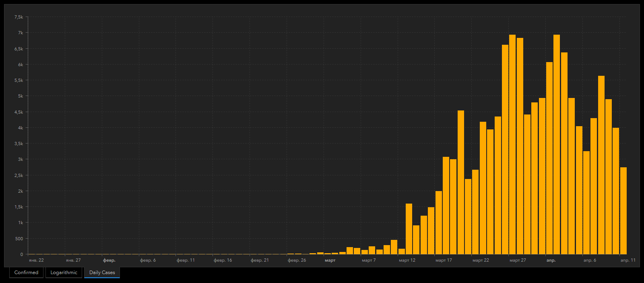Click the '7k' y-axis value

point(21,33)
